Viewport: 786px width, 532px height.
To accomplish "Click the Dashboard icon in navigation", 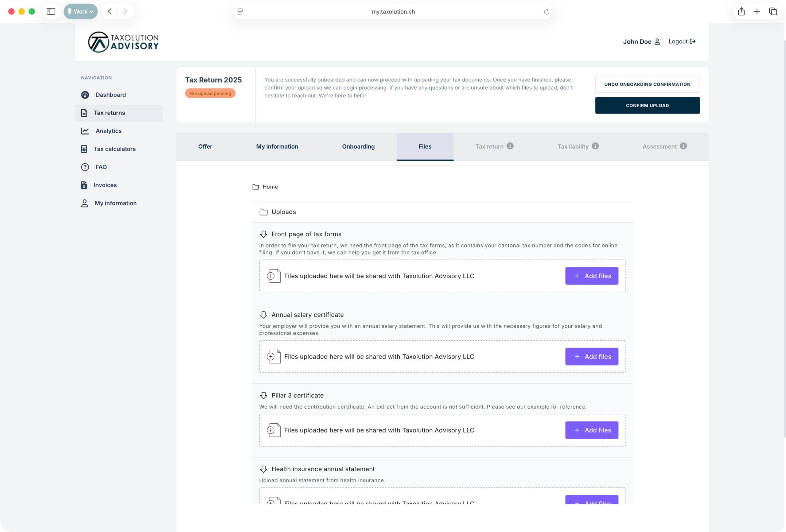I will coord(85,95).
